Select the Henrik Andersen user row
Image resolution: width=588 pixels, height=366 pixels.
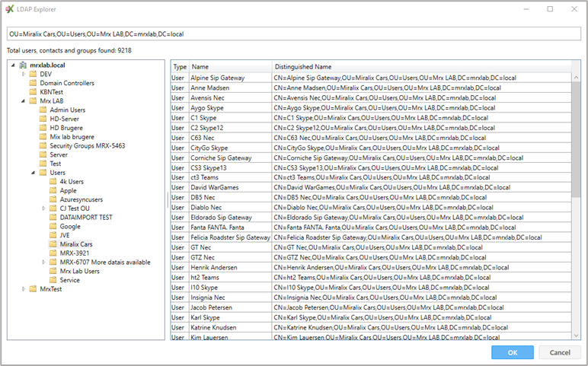point(371,268)
